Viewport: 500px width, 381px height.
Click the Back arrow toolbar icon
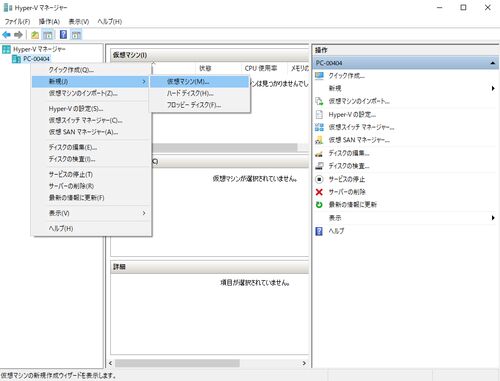click(6, 34)
